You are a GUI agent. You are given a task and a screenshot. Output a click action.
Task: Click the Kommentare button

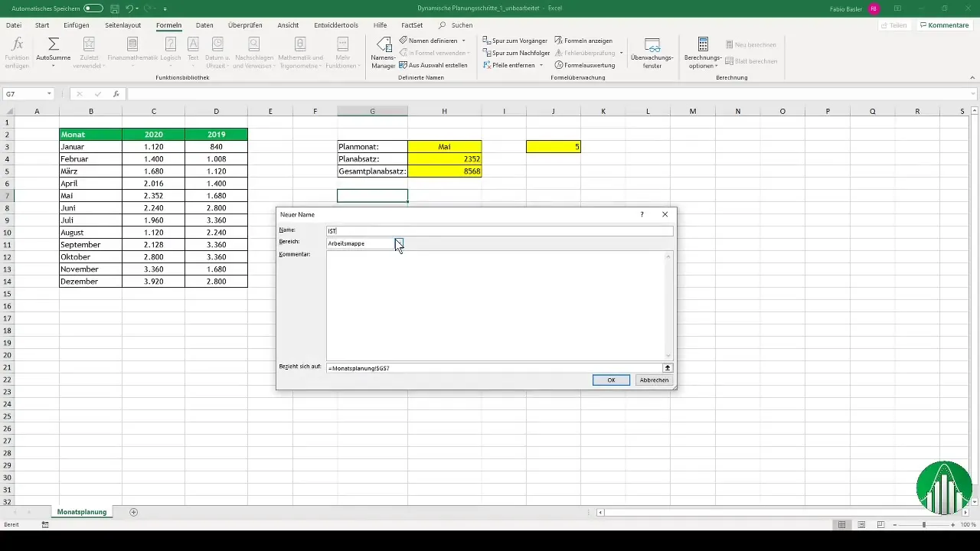[944, 25]
